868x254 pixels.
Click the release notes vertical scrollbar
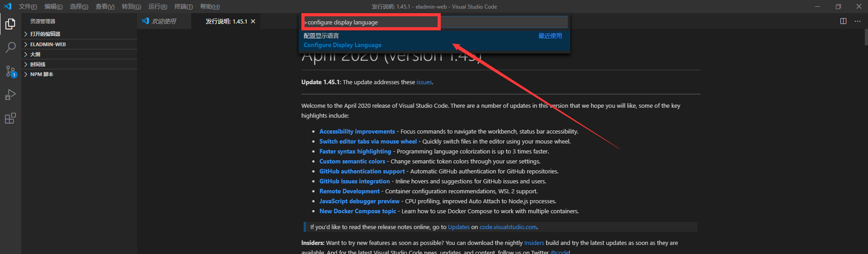[866, 37]
